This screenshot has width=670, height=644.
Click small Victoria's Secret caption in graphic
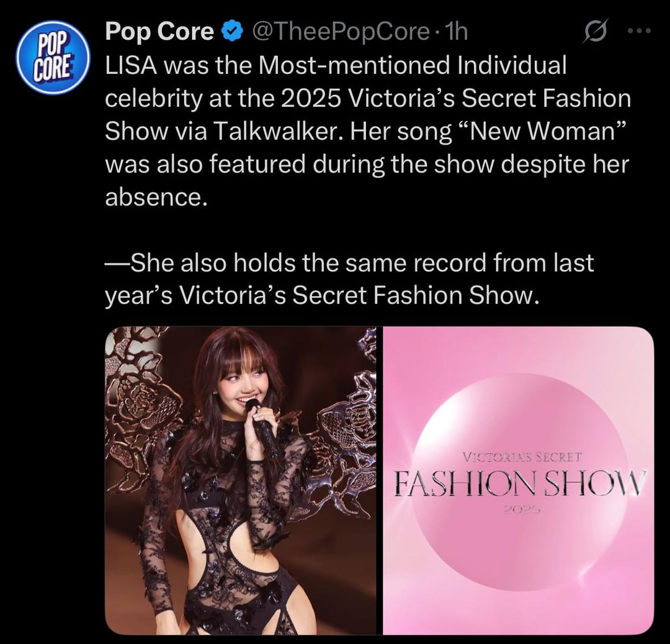click(522, 457)
